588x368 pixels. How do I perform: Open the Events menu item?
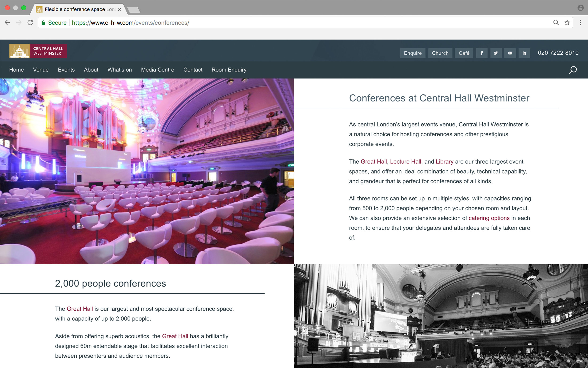(66, 70)
